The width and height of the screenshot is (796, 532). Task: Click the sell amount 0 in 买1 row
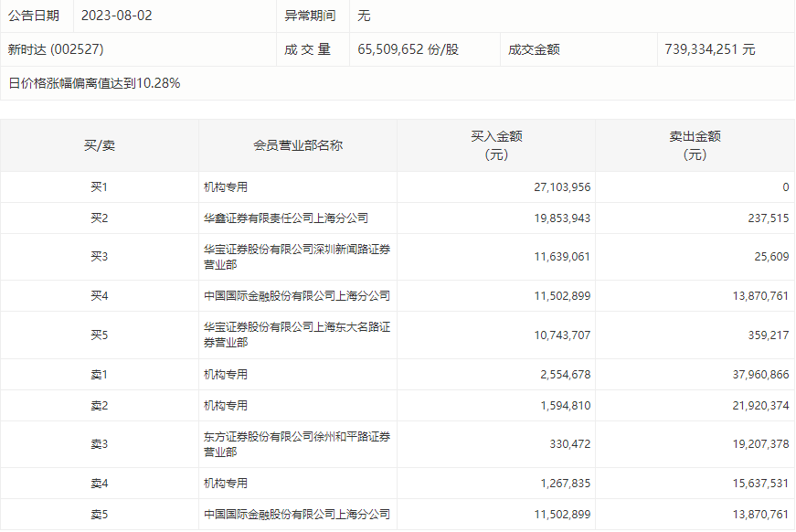pyautogui.click(x=785, y=186)
